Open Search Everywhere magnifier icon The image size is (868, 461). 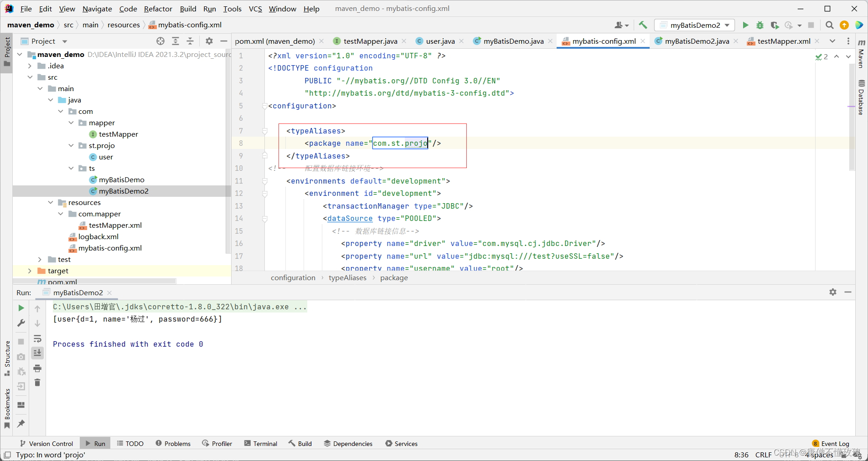830,25
